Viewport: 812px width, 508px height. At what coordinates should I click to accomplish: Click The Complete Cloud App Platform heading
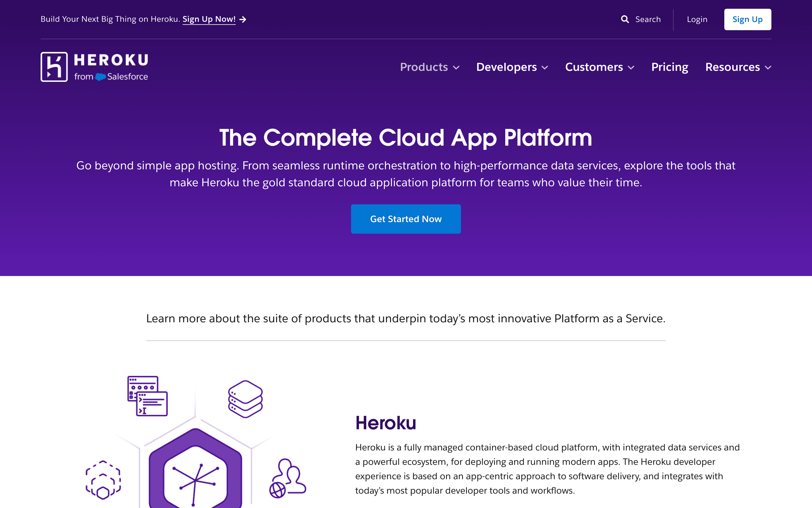(406, 138)
